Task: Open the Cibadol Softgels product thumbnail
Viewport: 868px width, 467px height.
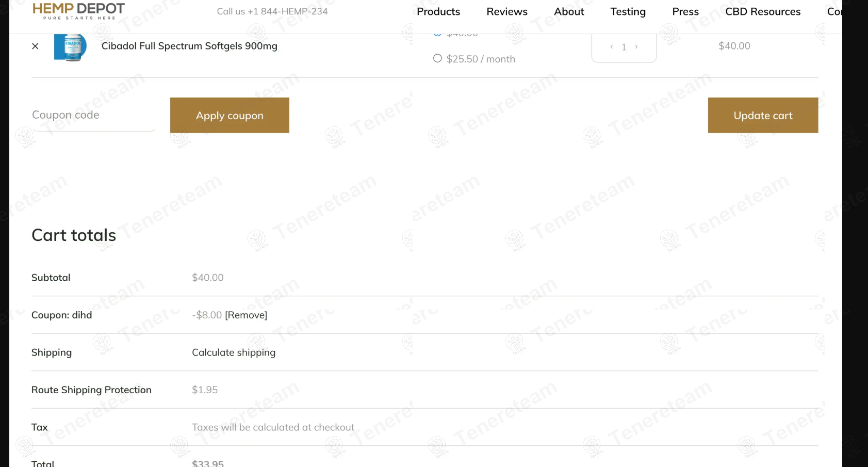Action: [x=70, y=47]
